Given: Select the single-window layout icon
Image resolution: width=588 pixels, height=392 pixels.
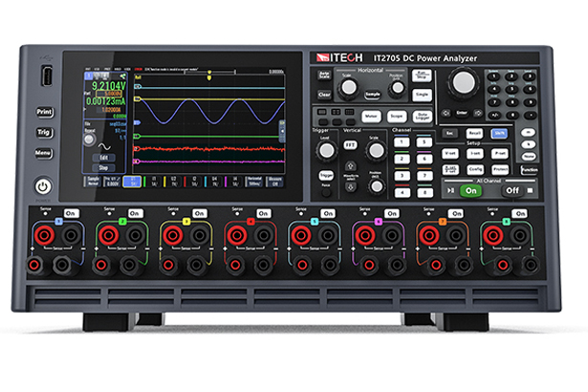Looking at the screenshot, I should [x=322, y=112].
